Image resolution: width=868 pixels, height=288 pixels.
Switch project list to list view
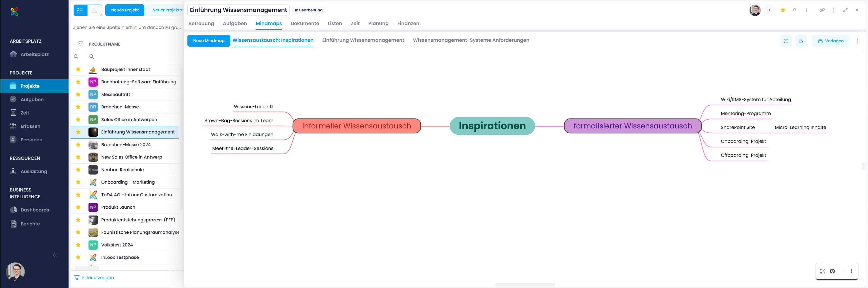[80, 10]
